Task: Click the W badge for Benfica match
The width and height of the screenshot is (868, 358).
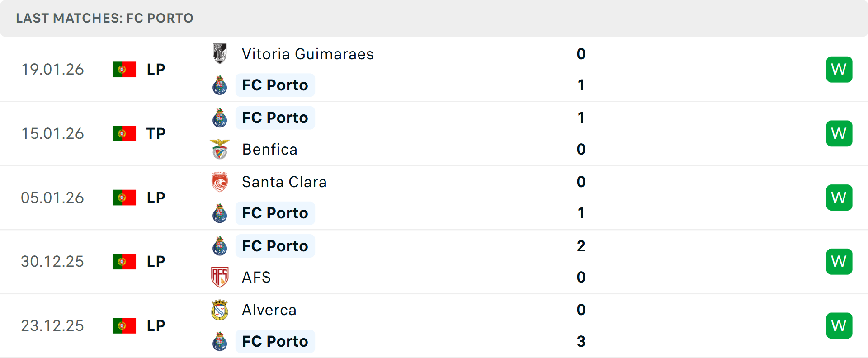Action: (839, 133)
